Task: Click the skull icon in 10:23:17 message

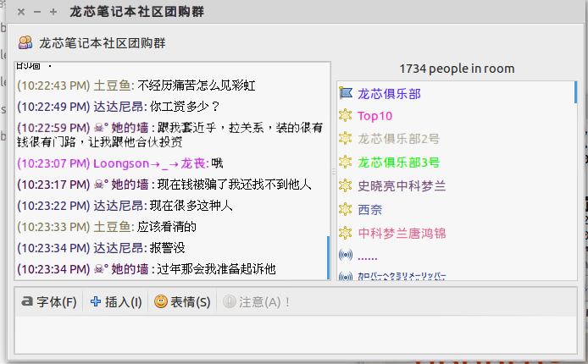Action: click(98, 185)
